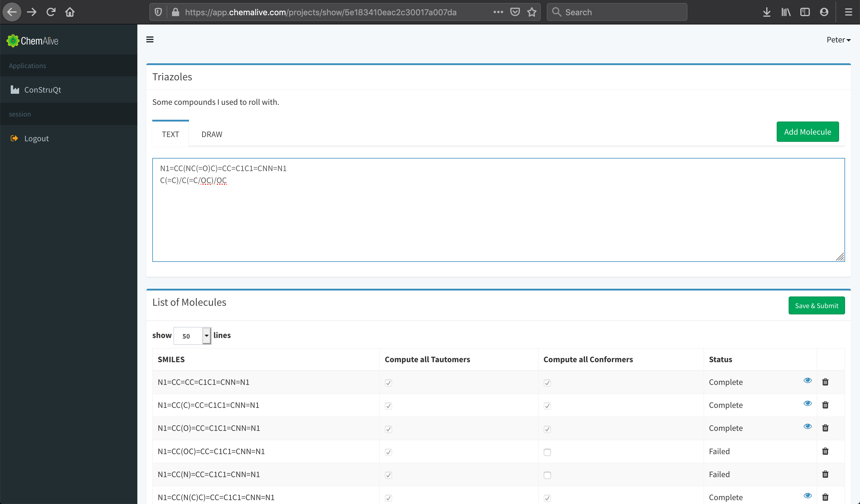Click Complete status of N1=CC=CC=C1C1=CNN=N1 row
This screenshot has width=860, height=504.
pos(726,382)
